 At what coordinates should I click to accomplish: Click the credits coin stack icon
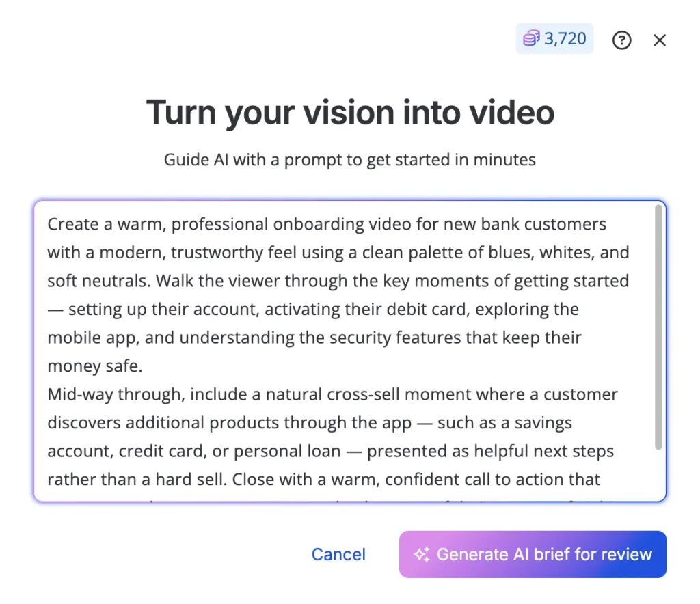click(x=532, y=39)
